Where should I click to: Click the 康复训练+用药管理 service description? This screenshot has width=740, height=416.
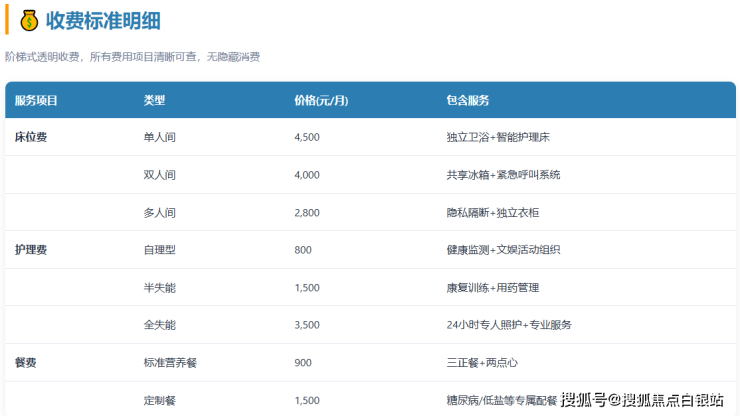(x=492, y=287)
